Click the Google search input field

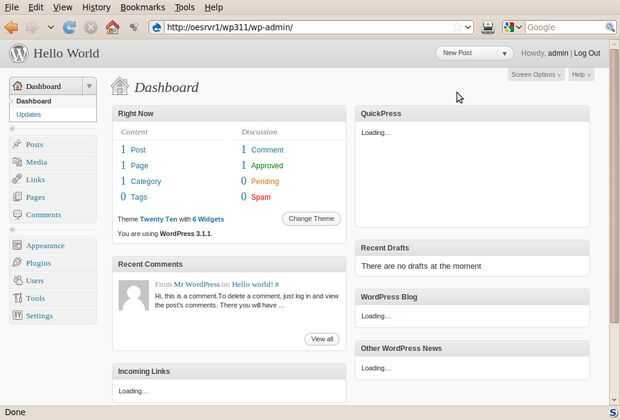tap(565, 27)
